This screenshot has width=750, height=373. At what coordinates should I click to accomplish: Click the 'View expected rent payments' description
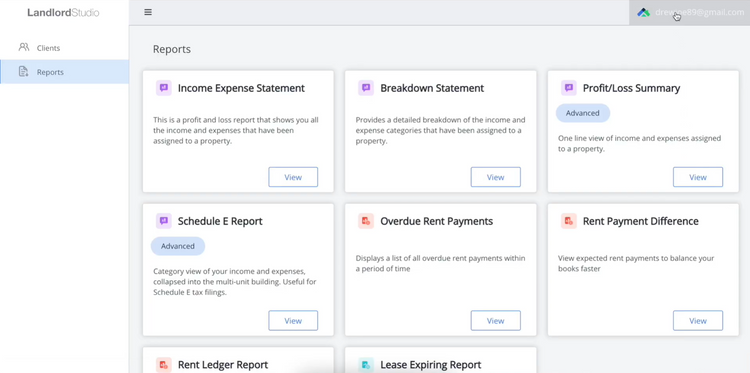pos(636,263)
